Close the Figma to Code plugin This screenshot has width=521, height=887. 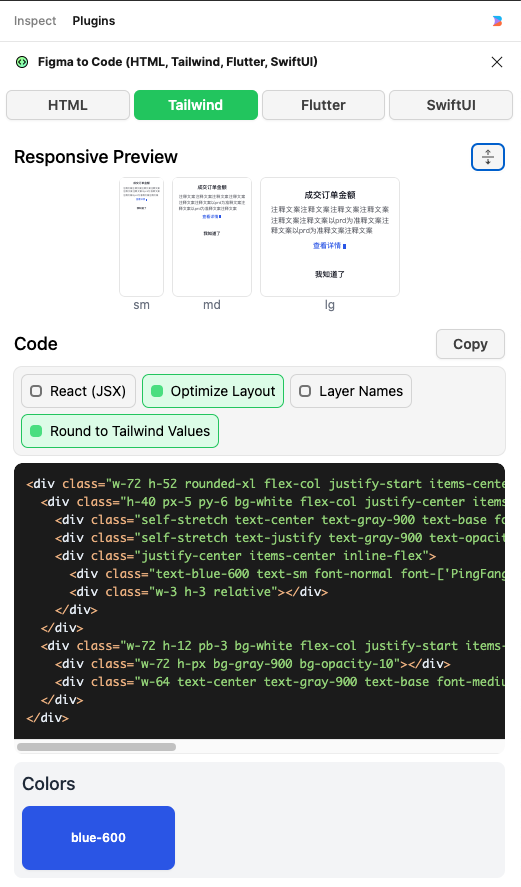(x=497, y=62)
